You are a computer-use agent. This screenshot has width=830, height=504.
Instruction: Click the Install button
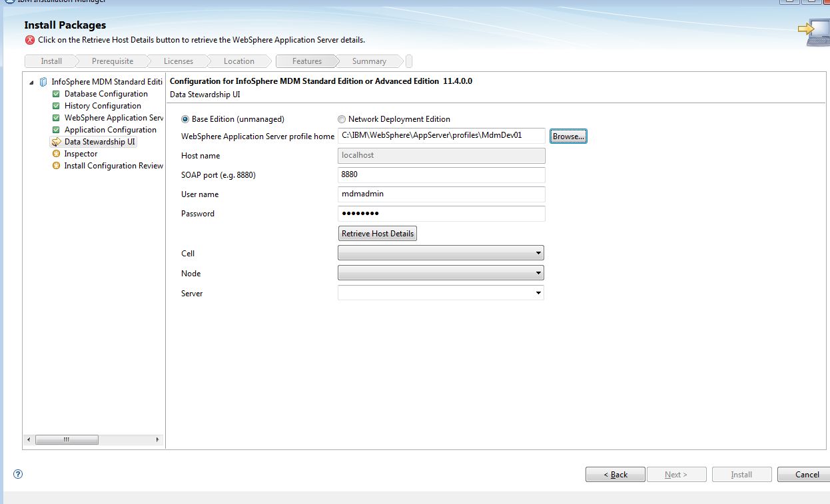[741, 475]
